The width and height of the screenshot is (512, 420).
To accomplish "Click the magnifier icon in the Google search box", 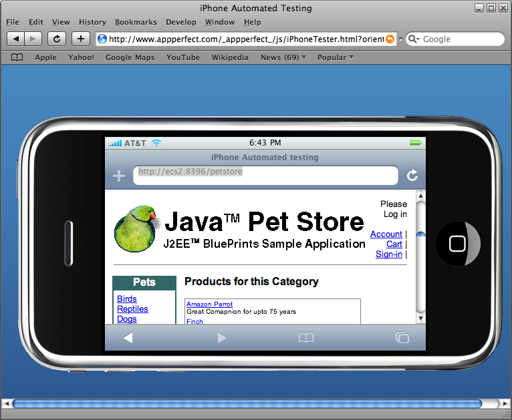I will [x=413, y=39].
